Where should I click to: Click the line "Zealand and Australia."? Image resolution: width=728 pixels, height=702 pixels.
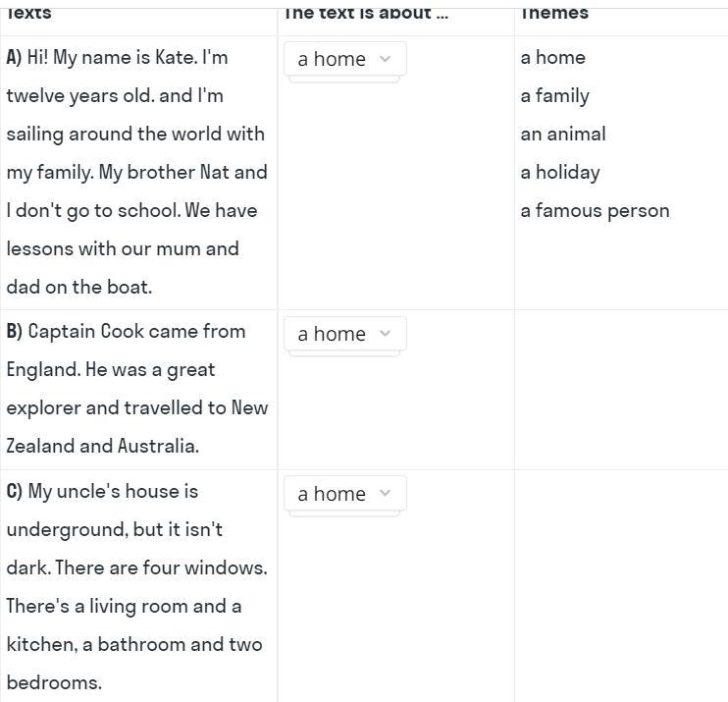[102, 447]
